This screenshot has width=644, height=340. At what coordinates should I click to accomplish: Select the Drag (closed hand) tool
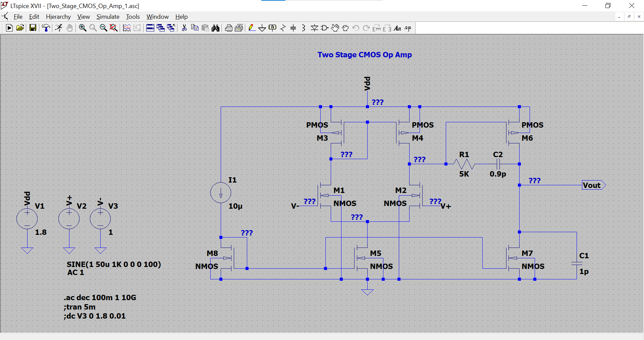click(x=346, y=28)
